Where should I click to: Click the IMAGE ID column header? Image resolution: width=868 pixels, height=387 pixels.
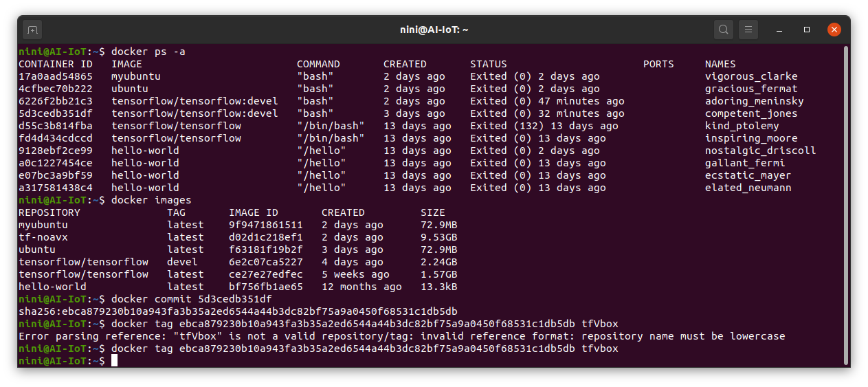(254, 212)
